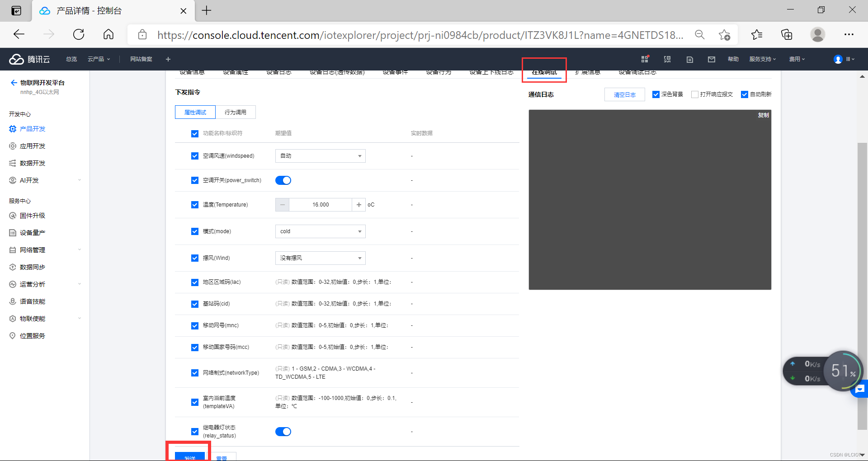868x461 pixels.
Task: Click the browser address bar URL
Action: 420,35
